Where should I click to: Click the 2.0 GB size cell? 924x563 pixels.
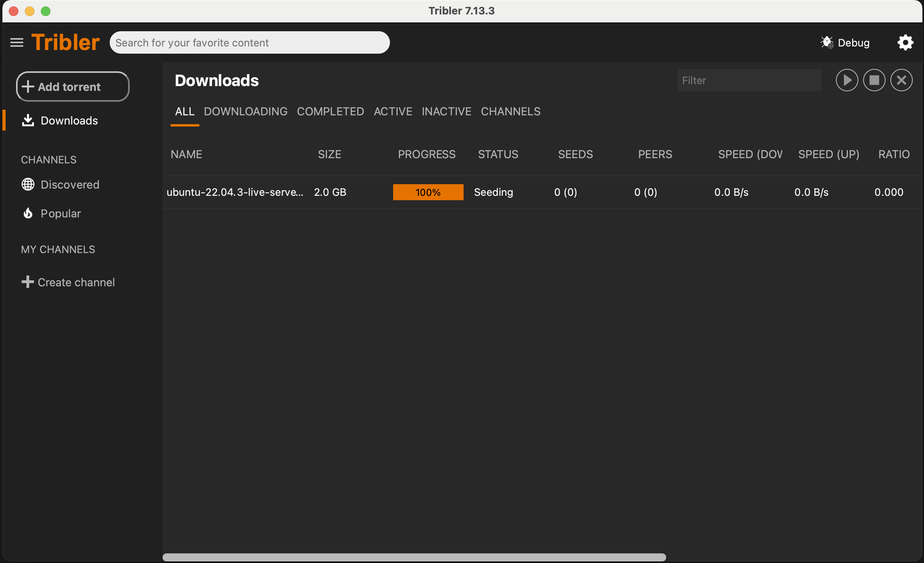coord(330,192)
